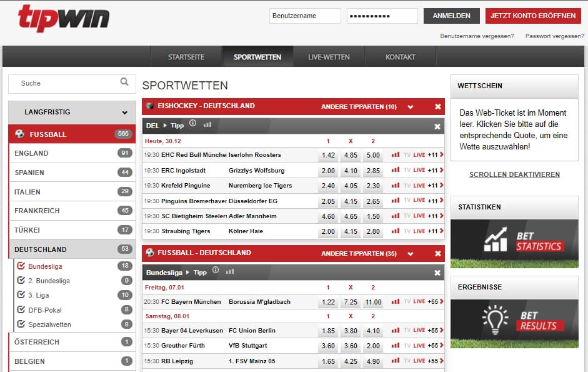
Task: Expand +55 more bets for FC Bayern München
Action: coord(436,301)
